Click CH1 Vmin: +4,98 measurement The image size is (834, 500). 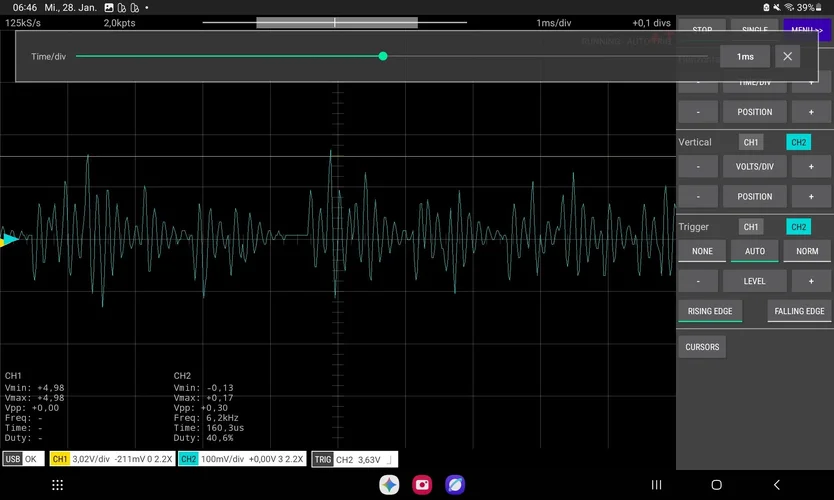35,388
